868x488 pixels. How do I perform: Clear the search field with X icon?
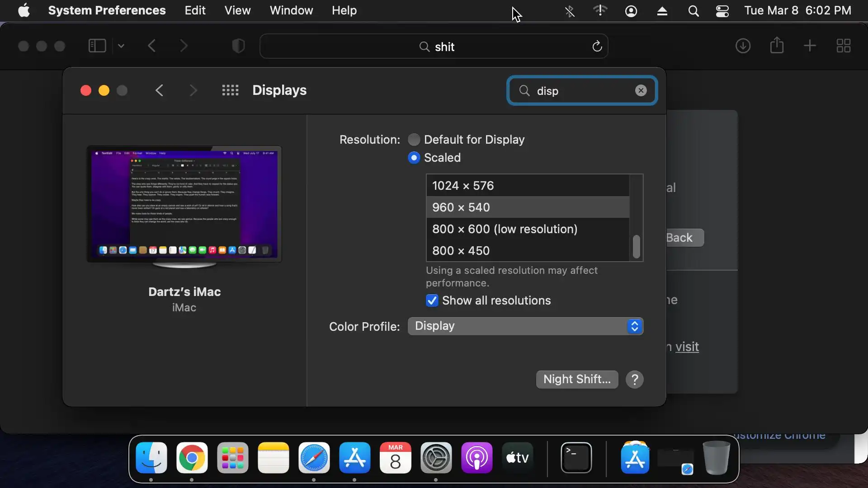click(x=641, y=91)
